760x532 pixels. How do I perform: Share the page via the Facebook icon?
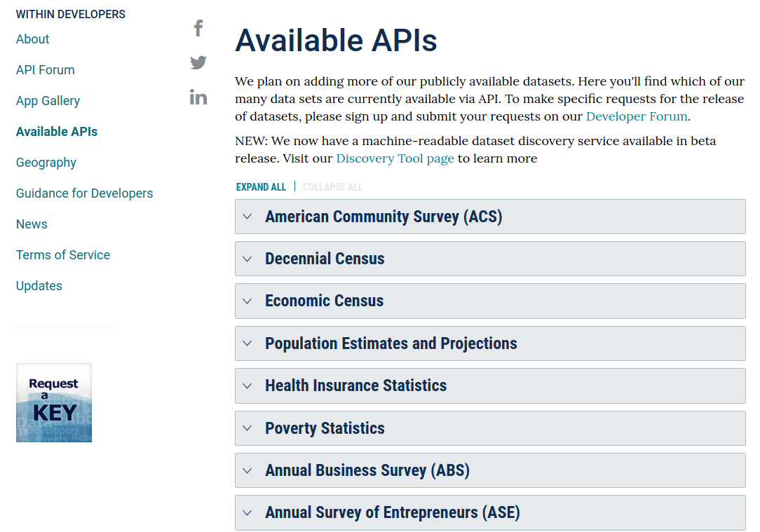coord(198,27)
